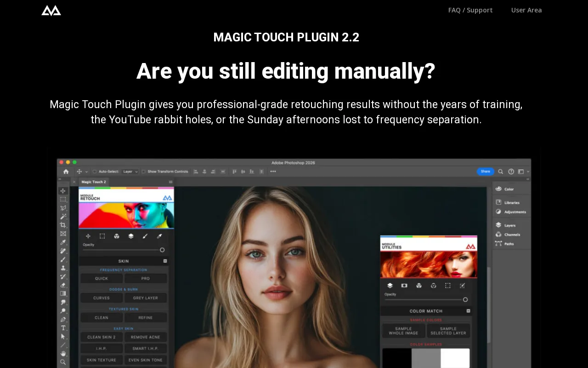Select the Magic Wand tool
Screen dimensions: 588x368
[63, 217]
